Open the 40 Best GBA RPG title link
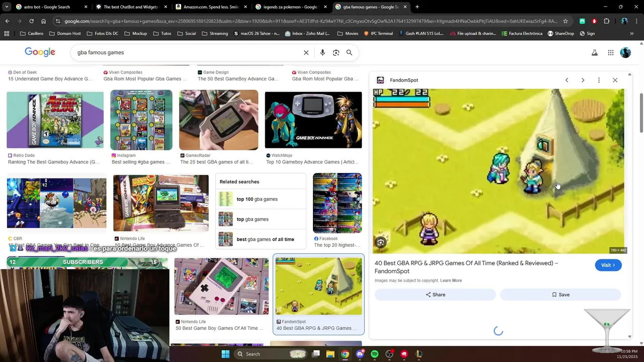The image size is (644, 362). coord(466,267)
